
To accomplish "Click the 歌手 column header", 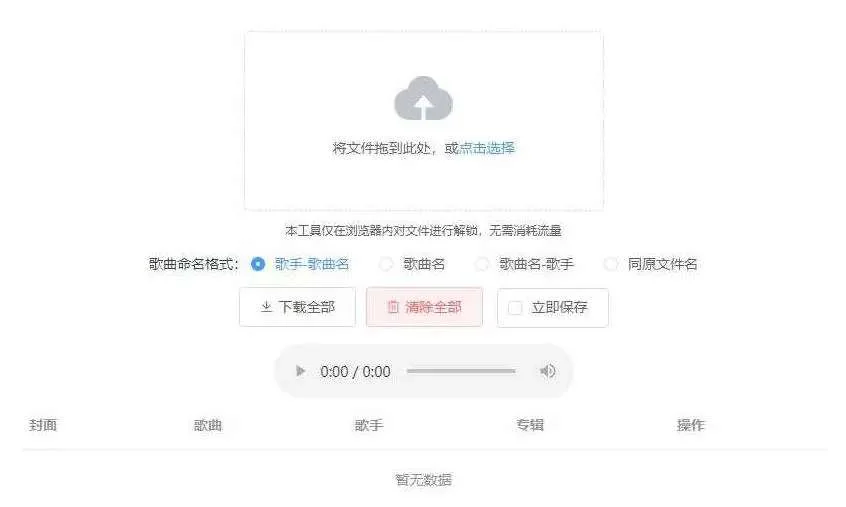I will [369, 425].
